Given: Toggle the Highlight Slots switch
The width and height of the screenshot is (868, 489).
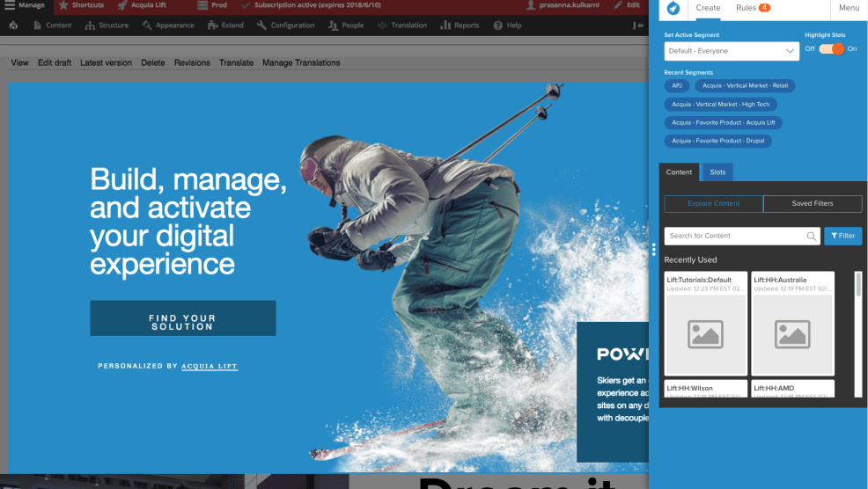Looking at the screenshot, I should tap(831, 49).
